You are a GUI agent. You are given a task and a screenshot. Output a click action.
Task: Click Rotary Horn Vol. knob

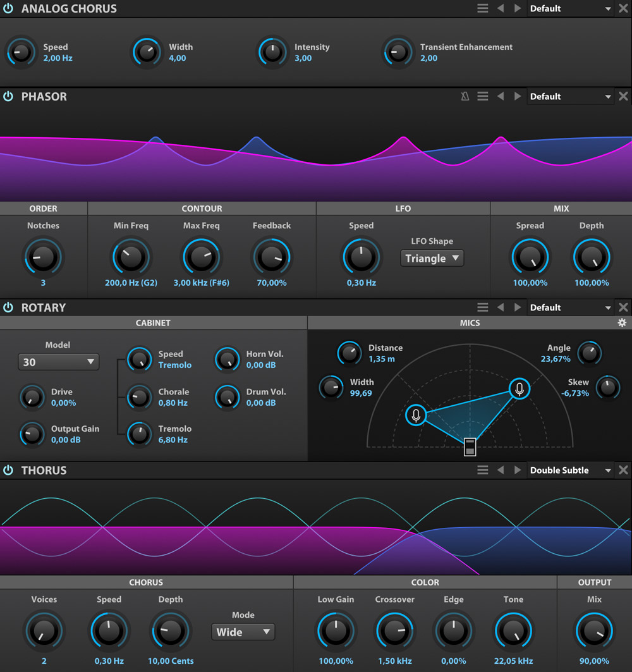click(227, 359)
